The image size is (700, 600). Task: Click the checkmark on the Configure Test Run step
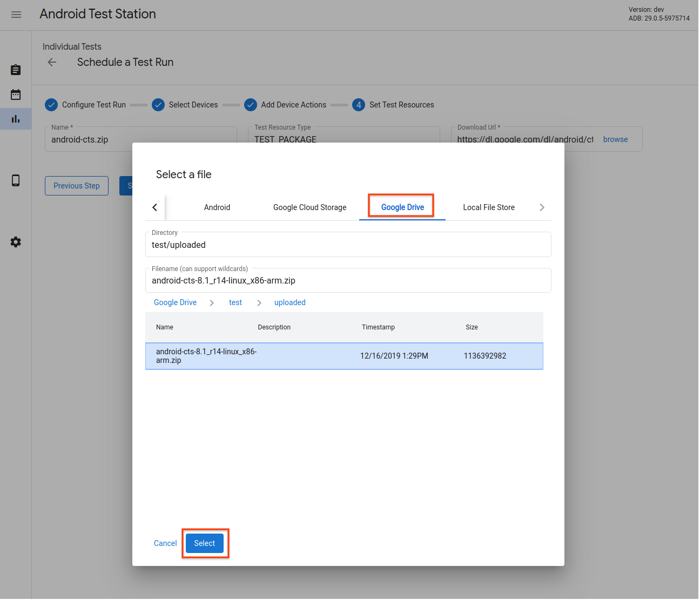coord(51,104)
